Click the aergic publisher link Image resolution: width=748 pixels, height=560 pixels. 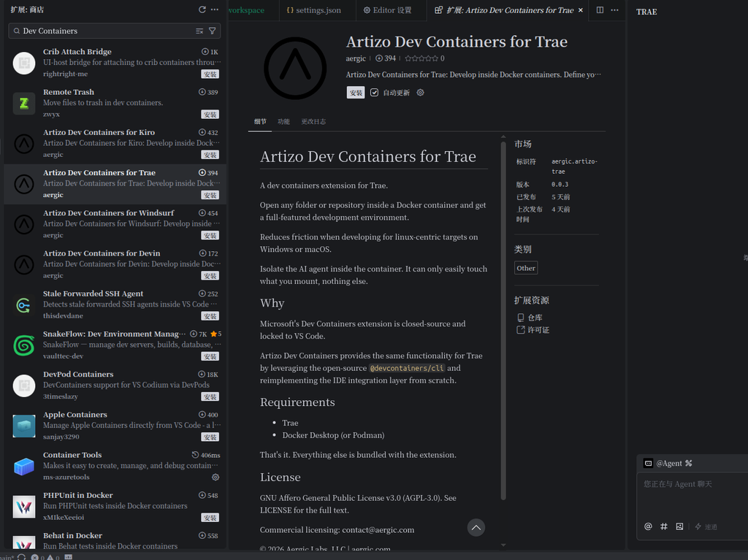coord(356,58)
